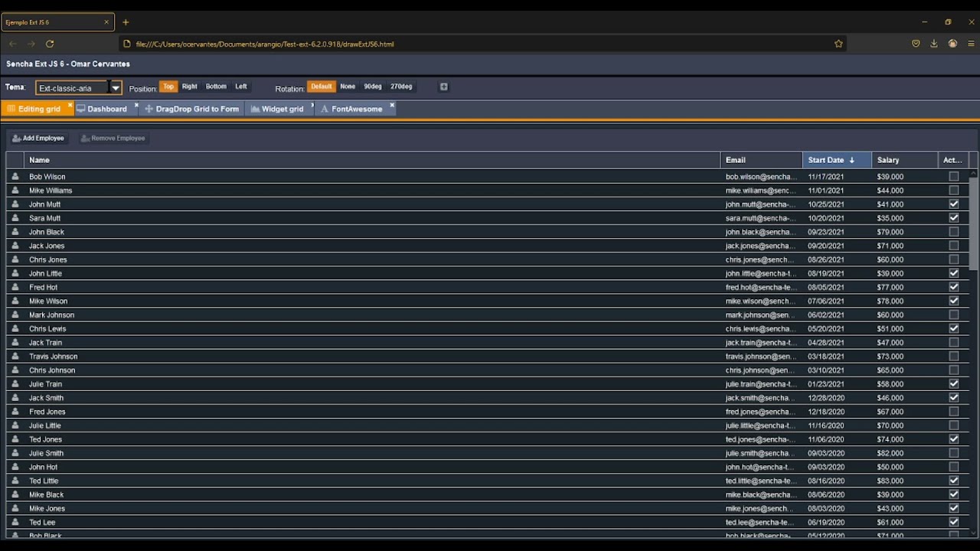Select the 07/06/2021 start date cell
Viewport: 980px width, 551px height.
pyautogui.click(x=837, y=301)
